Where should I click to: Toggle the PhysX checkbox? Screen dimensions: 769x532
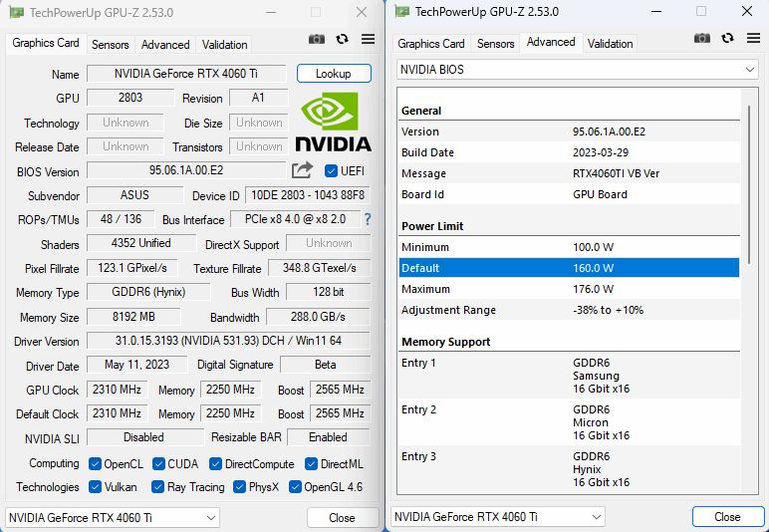coord(239,486)
